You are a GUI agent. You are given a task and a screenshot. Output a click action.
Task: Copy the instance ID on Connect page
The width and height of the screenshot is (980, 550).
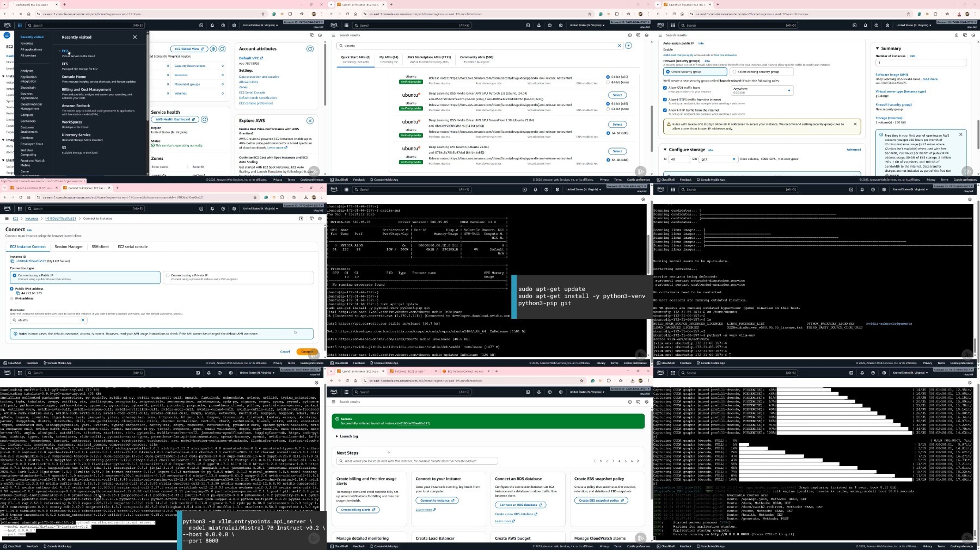click(x=12, y=261)
